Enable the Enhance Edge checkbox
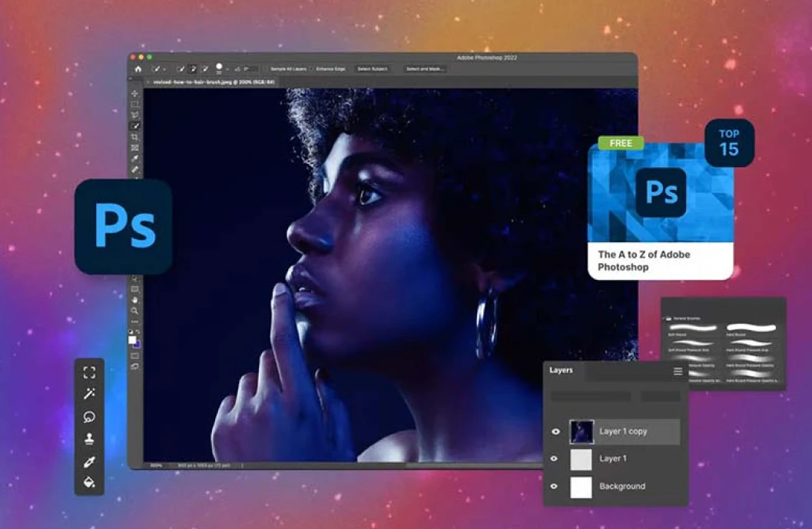 coord(311,69)
